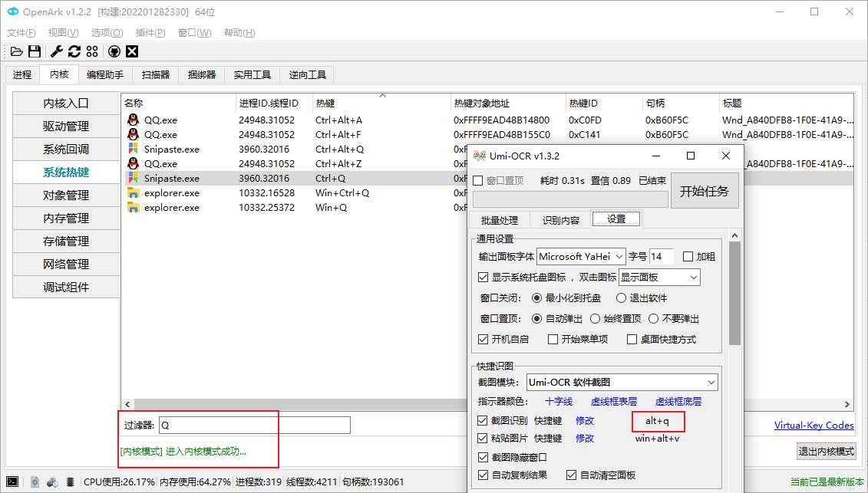
Task: Open the console terminal icon in status bar
Action: pos(12,482)
